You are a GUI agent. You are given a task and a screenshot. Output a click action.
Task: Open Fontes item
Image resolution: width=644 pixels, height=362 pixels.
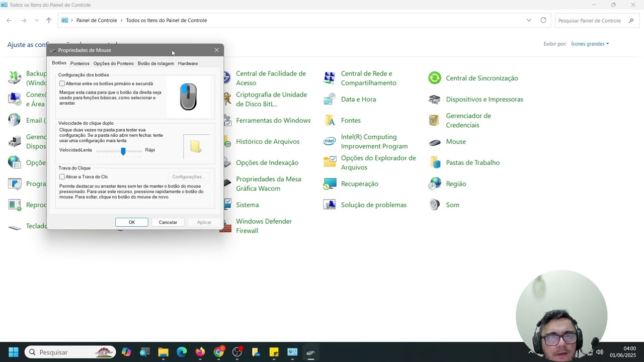[351, 120]
